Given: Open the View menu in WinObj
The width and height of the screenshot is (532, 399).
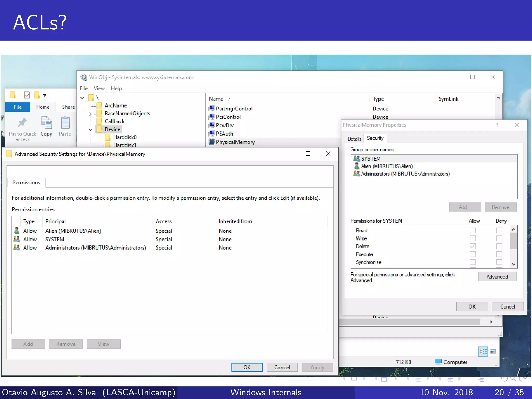Looking at the screenshot, I should coord(99,88).
